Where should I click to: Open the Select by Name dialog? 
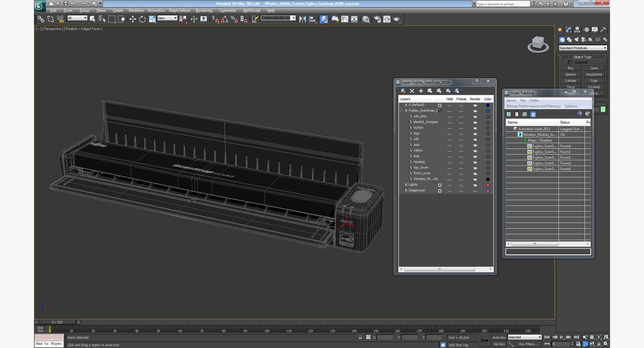(x=102, y=19)
